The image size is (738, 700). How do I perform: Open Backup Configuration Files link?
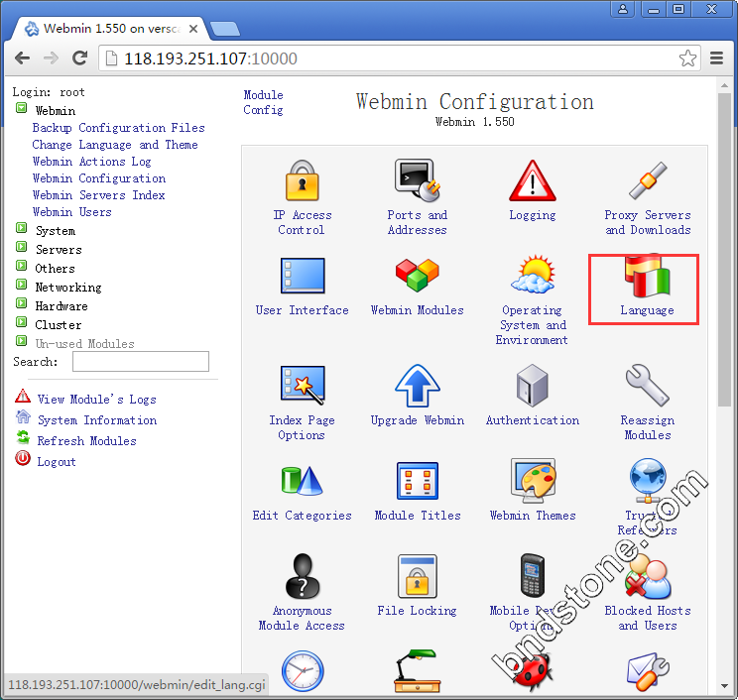(x=119, y=128)
